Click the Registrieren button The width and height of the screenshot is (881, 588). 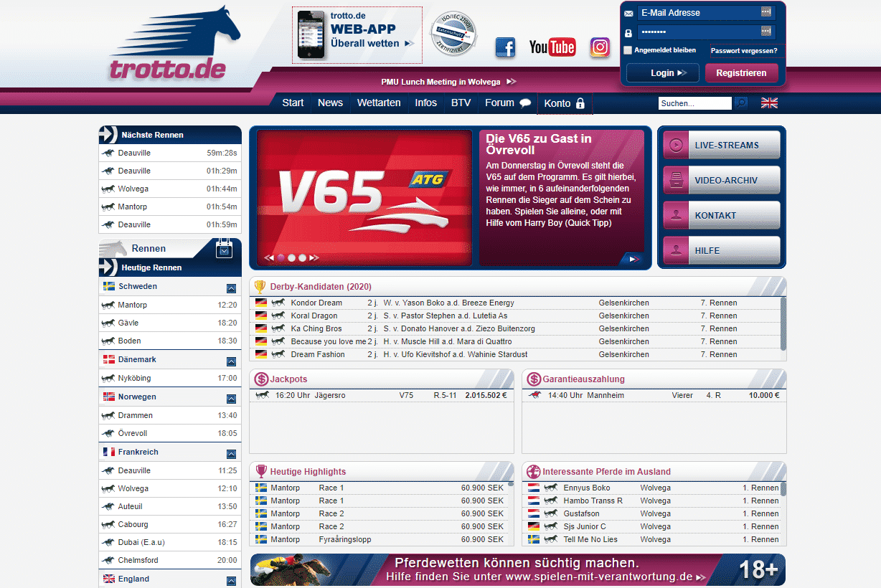coord(741,72)
